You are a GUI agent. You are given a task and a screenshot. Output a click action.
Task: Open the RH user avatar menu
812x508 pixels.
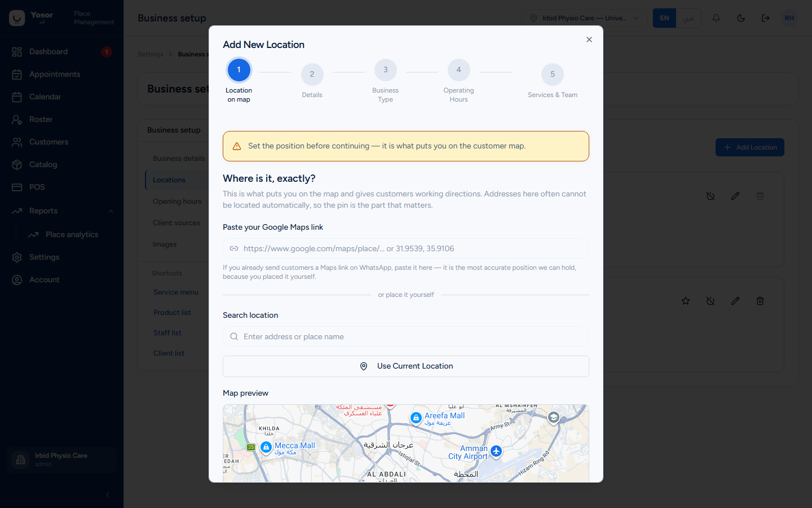pyautogui.click(x=789, y=18)
